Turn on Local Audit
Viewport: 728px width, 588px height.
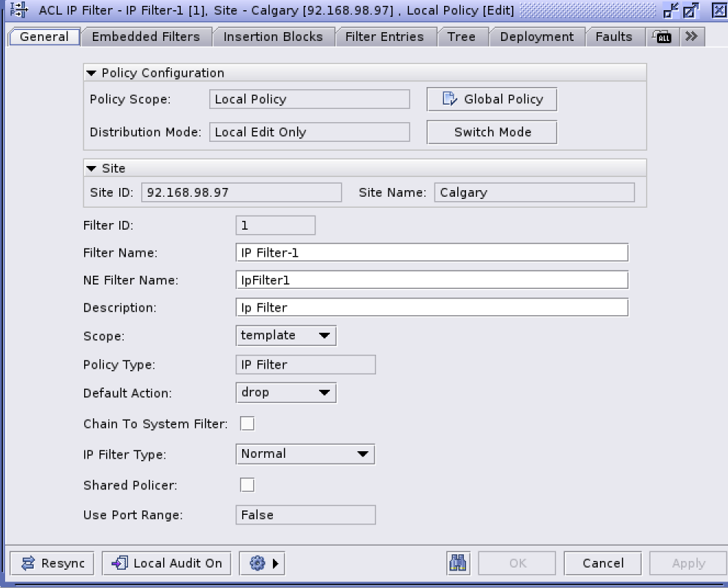(x=167, y=563)
